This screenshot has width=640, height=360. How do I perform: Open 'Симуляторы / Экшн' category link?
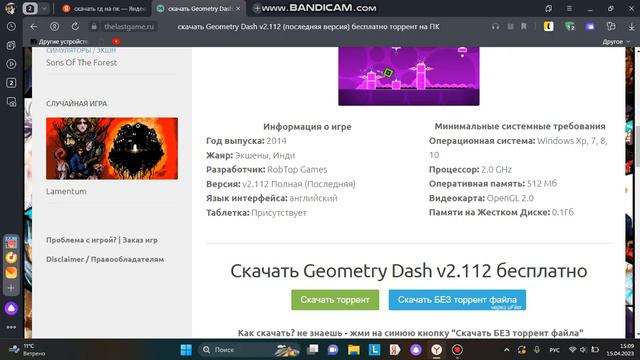point(81,50)
